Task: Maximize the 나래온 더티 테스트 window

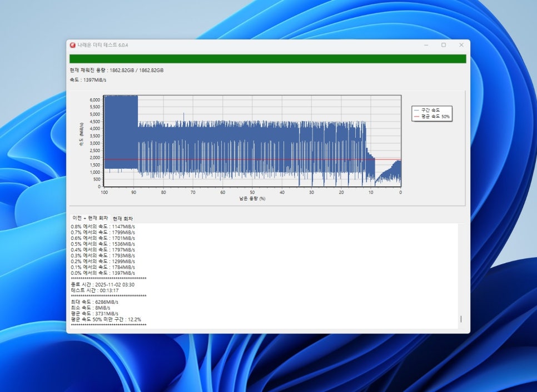Action: click(x=444, y=45)
